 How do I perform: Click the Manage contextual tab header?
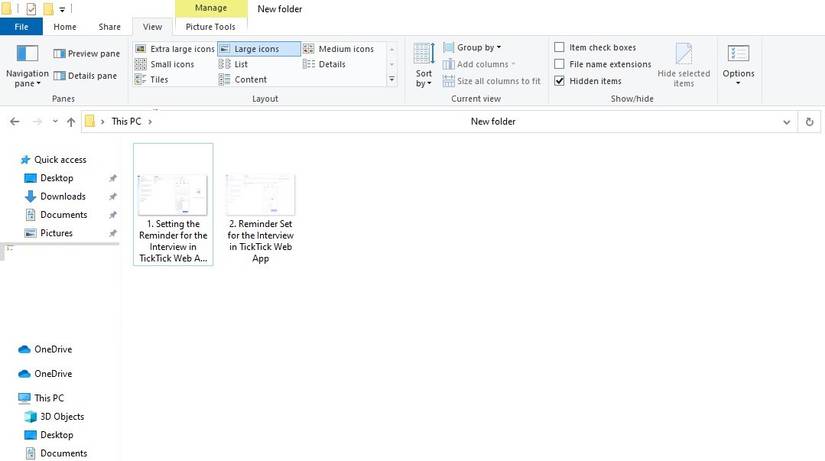210,8
